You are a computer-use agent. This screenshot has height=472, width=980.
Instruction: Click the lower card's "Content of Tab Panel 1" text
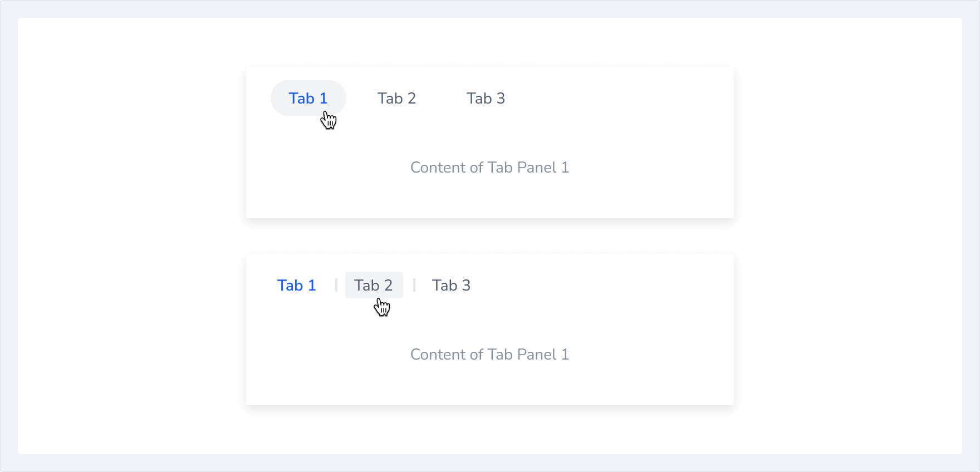[489, 355]
